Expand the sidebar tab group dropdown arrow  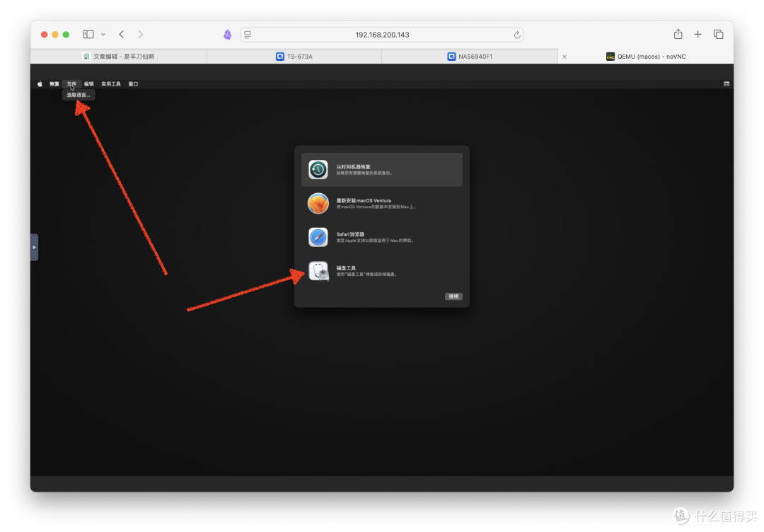[x=103, y=34]
